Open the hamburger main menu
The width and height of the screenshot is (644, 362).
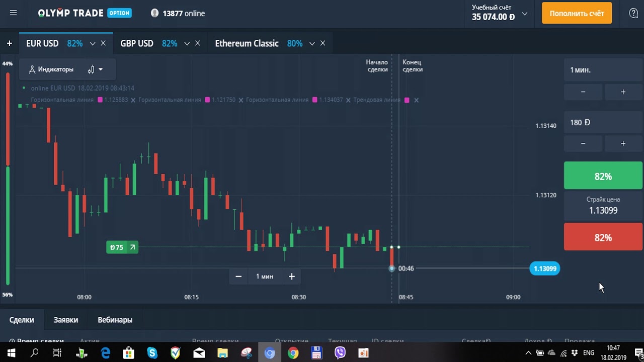[x=13, y=13]
